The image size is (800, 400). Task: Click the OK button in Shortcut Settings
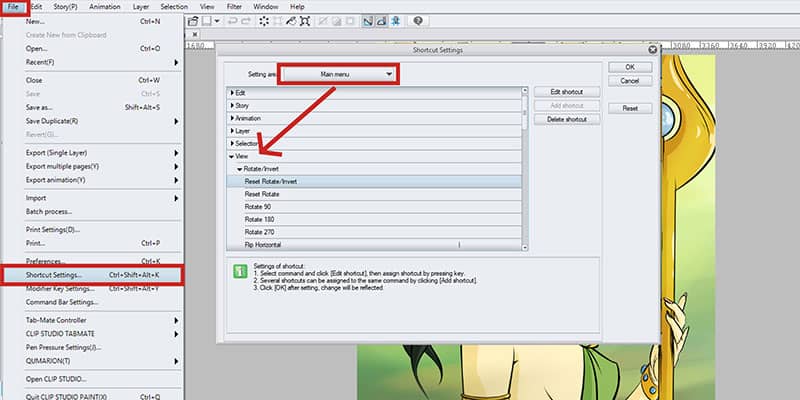point(630,67)
